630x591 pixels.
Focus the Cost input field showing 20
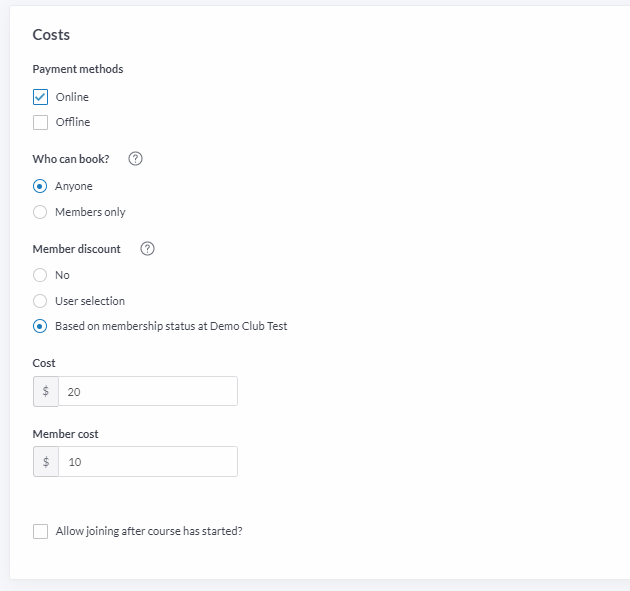tap(148, 391)
